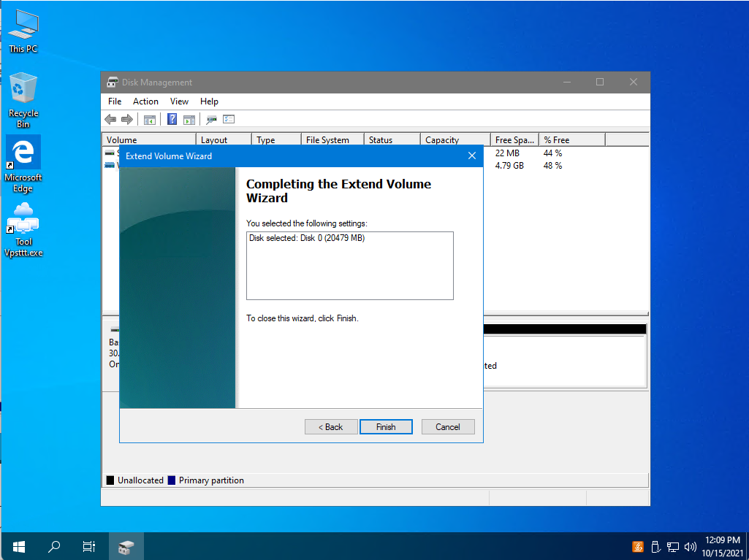Click the Back arrow in Disk Management toolbar
This screenshot has width=749, height=560.
point(110,119)
